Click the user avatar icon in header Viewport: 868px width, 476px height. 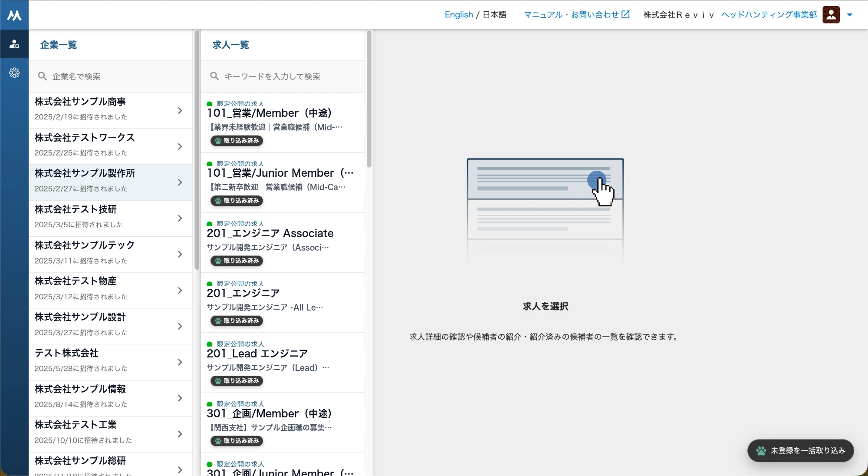coord(831,15)
